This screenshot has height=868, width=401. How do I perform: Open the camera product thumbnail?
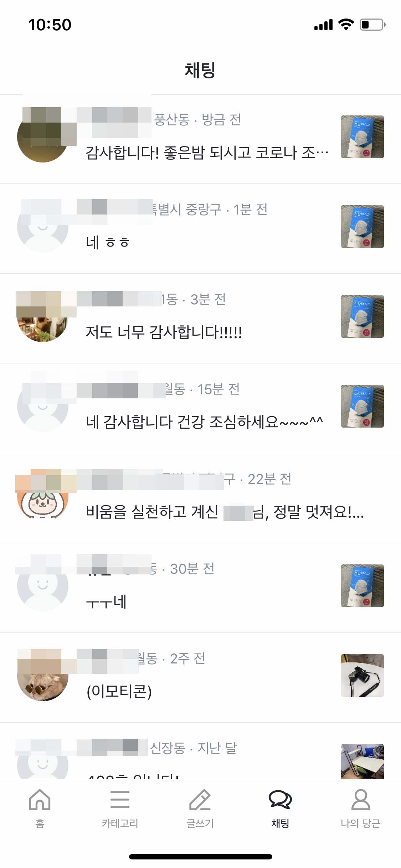point(362,675)
